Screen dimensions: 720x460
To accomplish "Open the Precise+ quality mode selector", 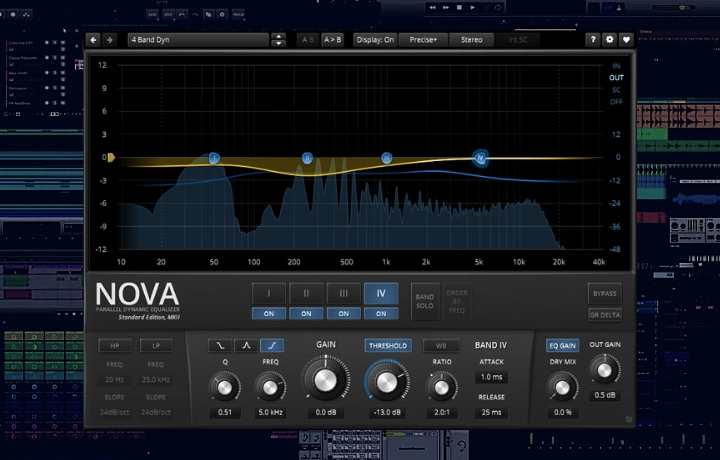I will pyautogui.click(x=423, y=40).
